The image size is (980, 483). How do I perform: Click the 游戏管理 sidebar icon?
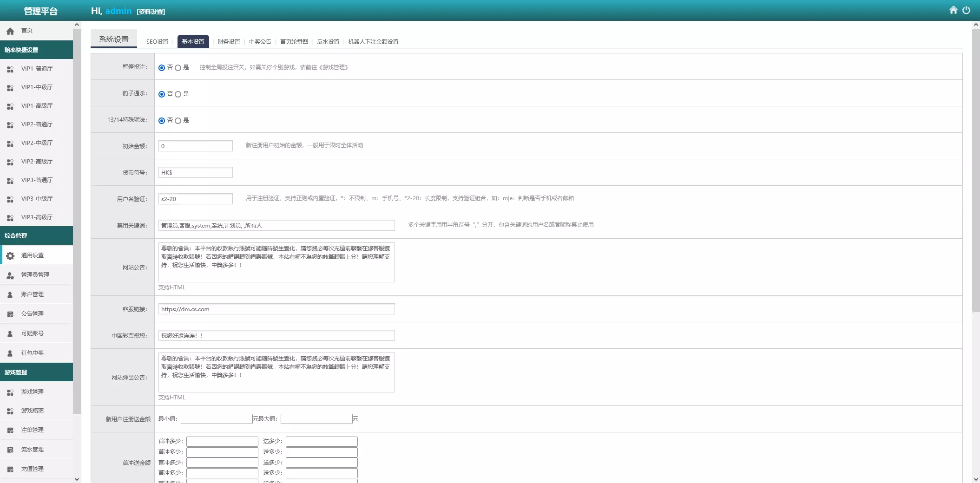point(10,392)
